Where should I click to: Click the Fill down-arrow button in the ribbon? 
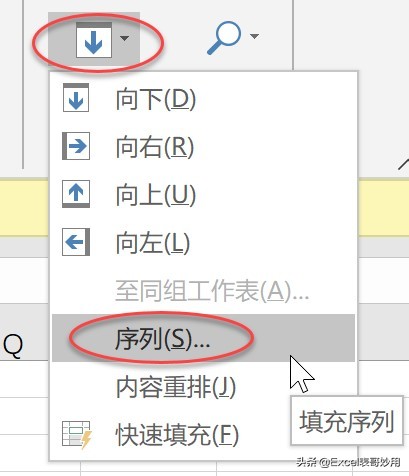pos(94,40)
